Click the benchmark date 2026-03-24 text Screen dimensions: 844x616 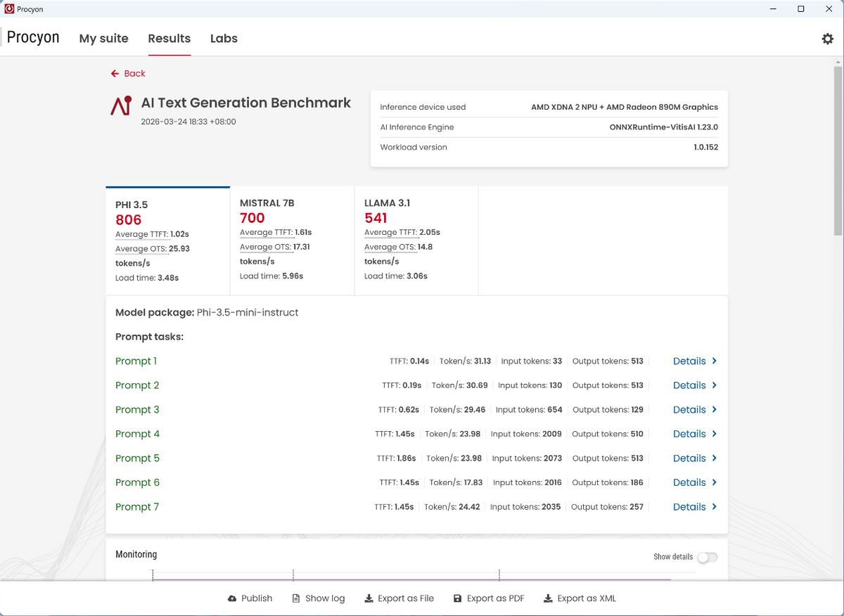click(188, 122)
